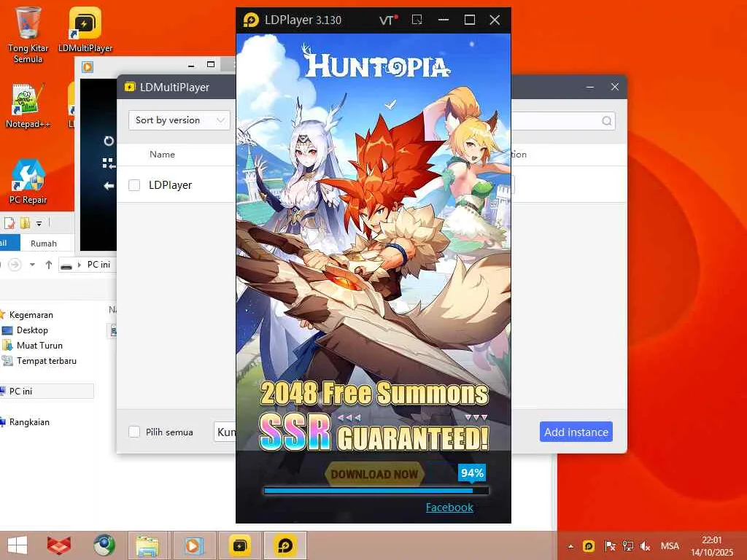Screen dimensions: 747x560
Task: Tick the checkbox beside the LDPlayer instance
Action: [x=134, y=184]
